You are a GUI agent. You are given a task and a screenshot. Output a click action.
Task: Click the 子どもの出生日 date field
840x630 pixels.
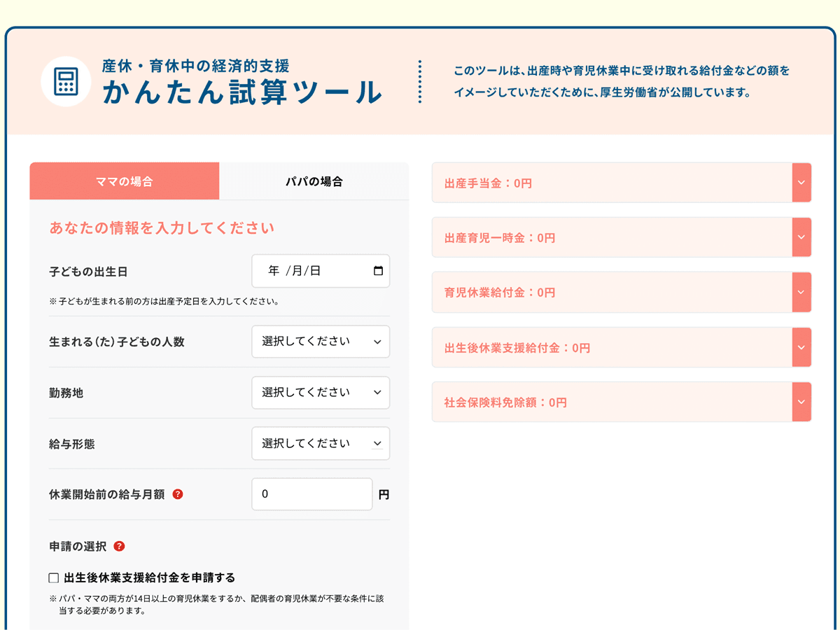pos(308,271)
